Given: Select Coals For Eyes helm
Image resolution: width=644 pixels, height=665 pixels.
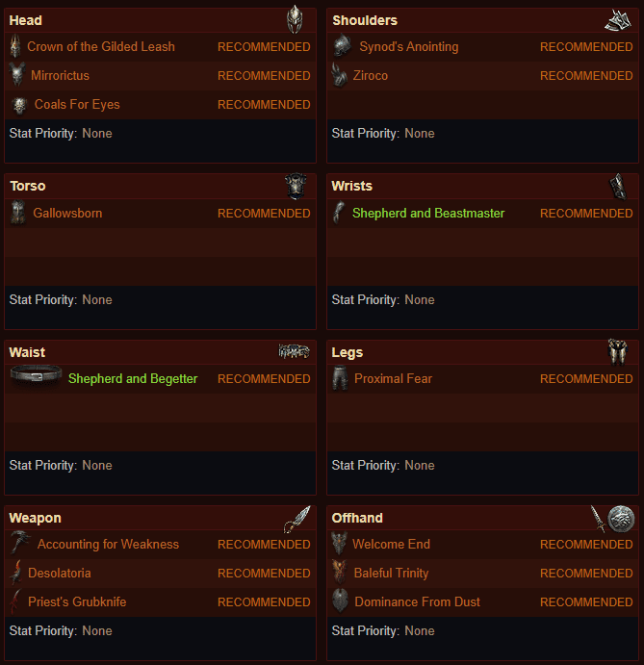Looking at the screenshot, I should 77,104.
